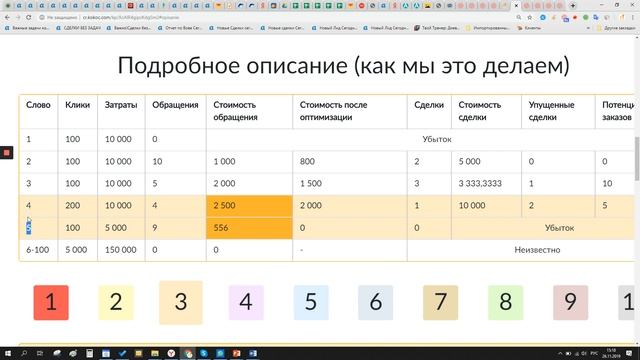This screenshot has width=640, height=360.
Task: Open the notification center icon
Action: (x=629, y=353)
